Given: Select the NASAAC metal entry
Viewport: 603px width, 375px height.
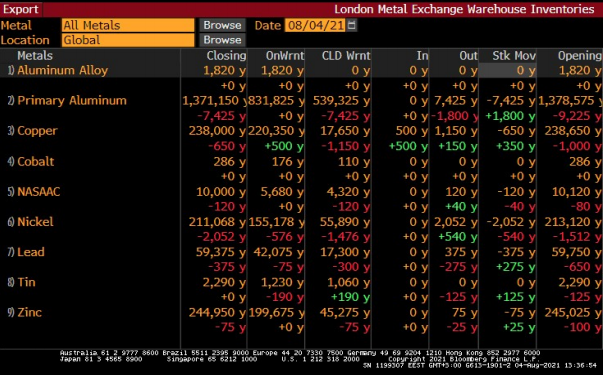Looking at the screenshot, I should pos(38,192).
